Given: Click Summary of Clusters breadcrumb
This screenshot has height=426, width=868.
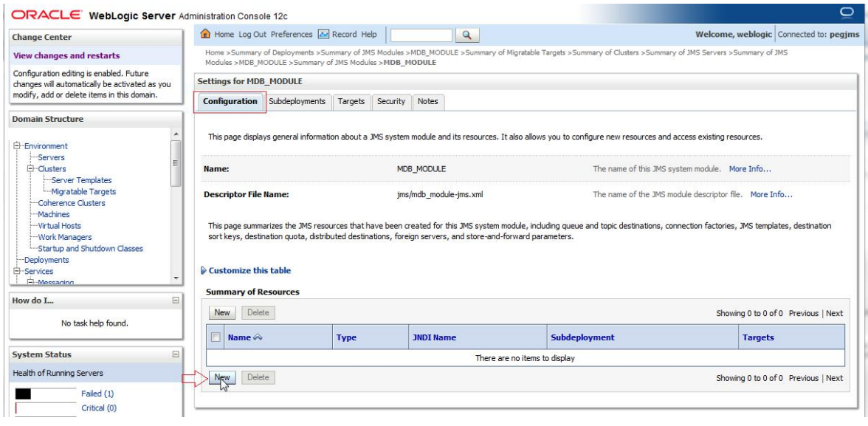Looking at the screenshot, I should (x=605, y=52).
